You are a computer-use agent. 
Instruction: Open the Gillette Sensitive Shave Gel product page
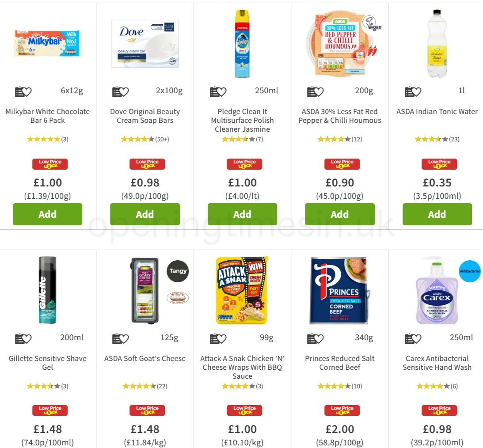(x=47, y=363)
